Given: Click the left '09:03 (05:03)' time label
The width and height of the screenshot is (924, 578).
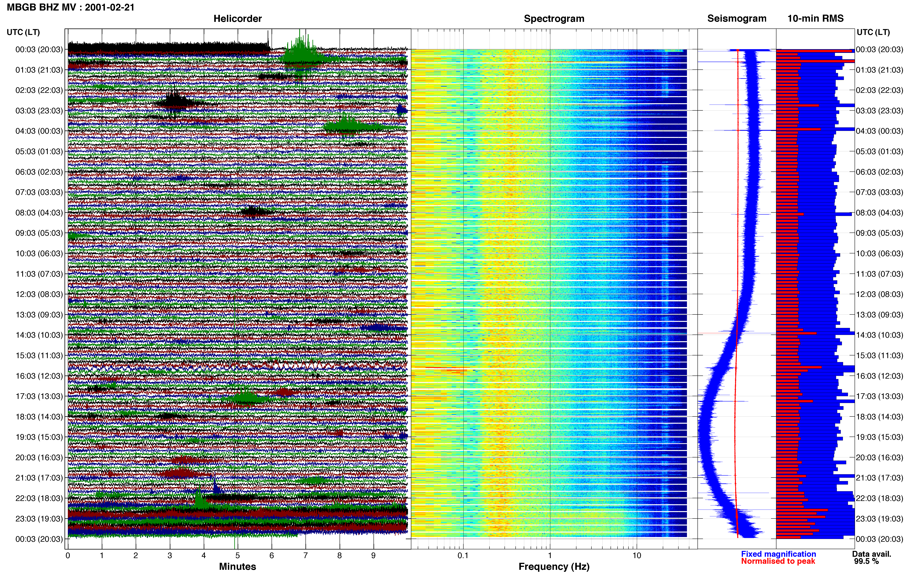Looking at the screenshot, I should click(x=39, y=233).
